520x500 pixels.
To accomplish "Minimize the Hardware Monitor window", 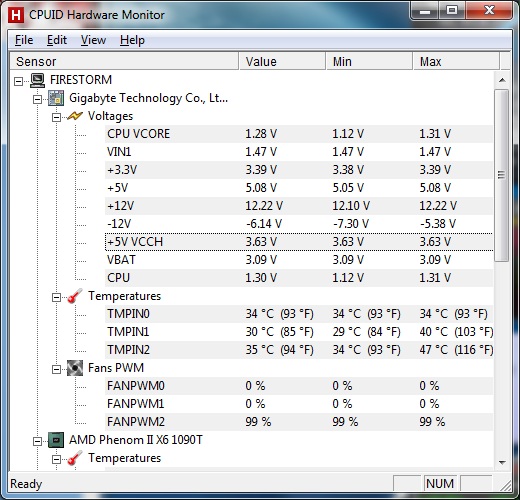I will click(x=424, y=11).
